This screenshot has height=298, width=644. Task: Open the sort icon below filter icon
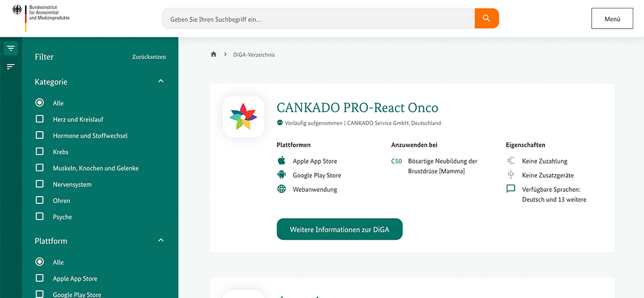(x=11, y=66)
